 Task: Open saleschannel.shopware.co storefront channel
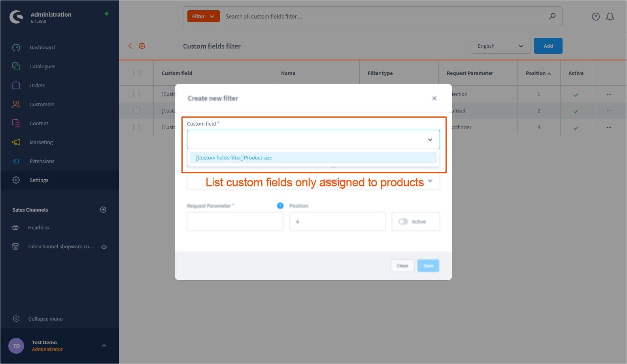coord(61,246)
